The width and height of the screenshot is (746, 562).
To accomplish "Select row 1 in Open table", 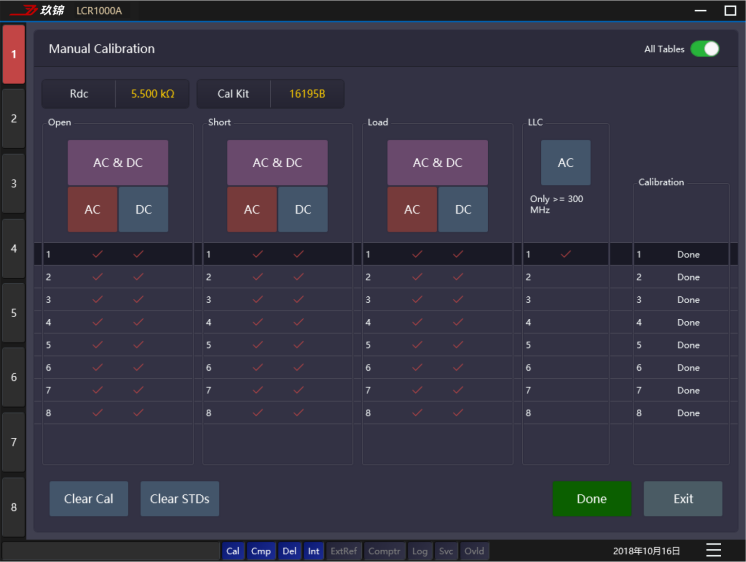I will pyautogui.click(x=118, y=254).
